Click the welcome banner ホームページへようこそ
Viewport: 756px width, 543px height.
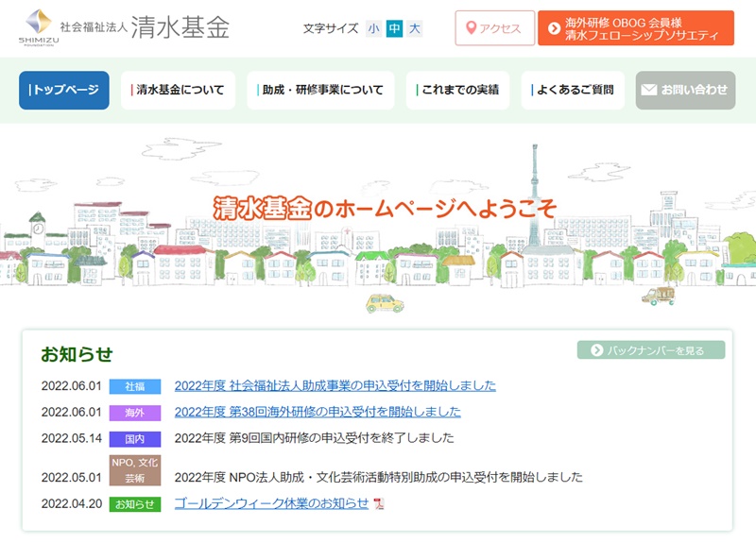pos(385,208)
